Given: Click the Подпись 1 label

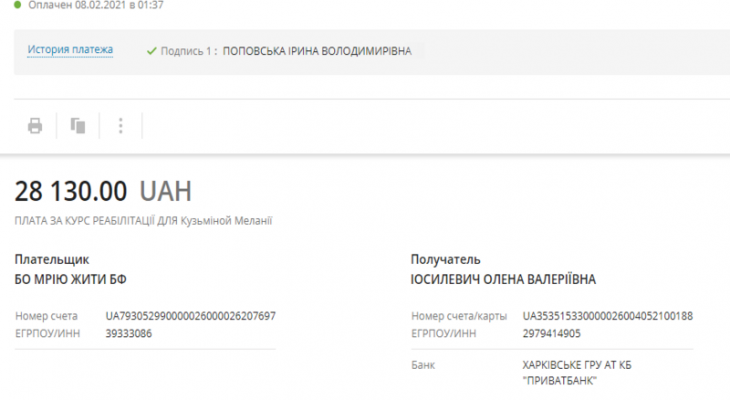Looking at the screenshot, I should click(189, 51).
